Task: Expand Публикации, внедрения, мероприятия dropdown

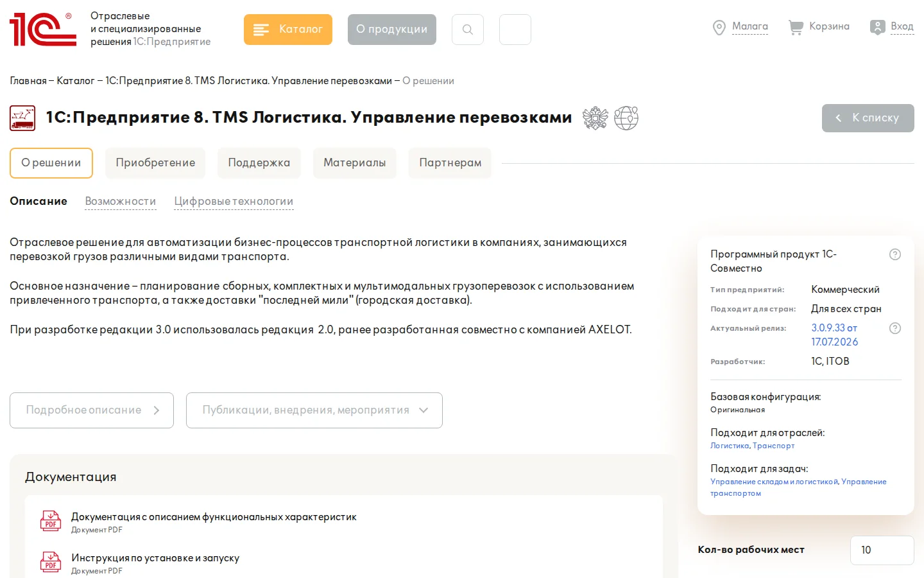Action: tap(314, 410)
